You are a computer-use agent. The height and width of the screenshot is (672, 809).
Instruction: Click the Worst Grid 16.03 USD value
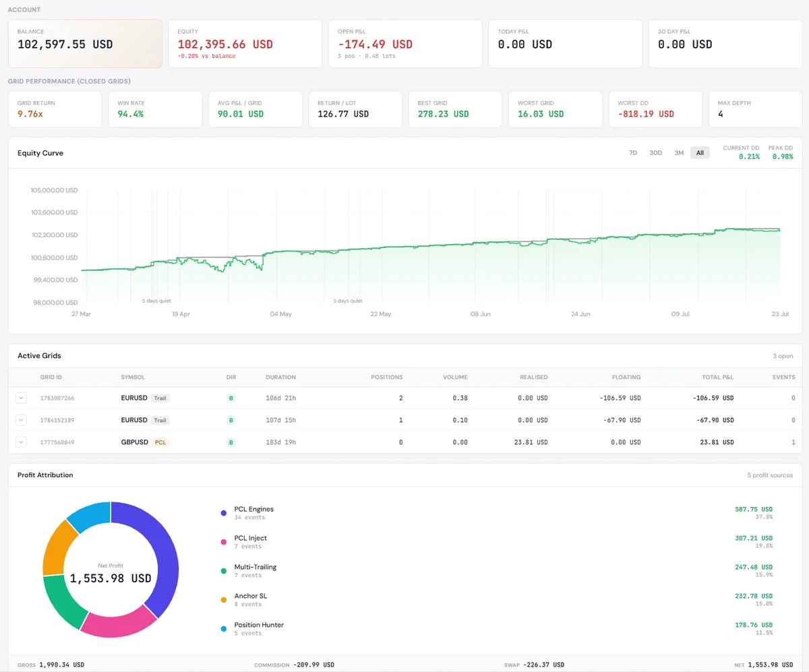click(541, 114)
